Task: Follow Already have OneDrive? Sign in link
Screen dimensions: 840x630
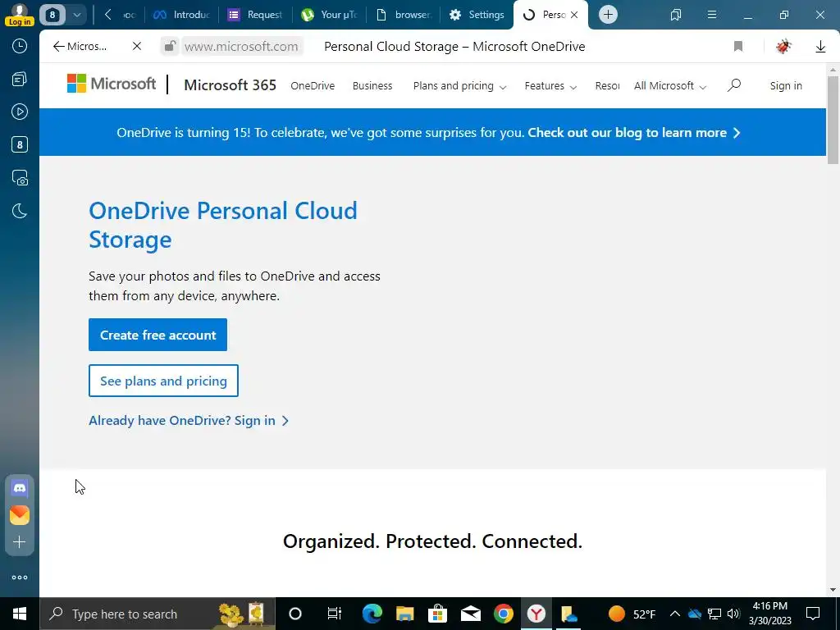Action: (189, 421)
